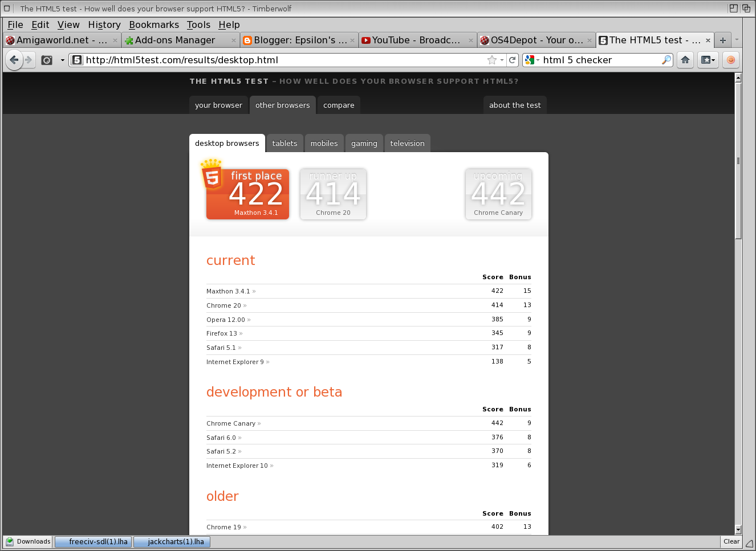Click the upcoming Chrome Canary badge
This screenshot has height=551, width=756.
click(x=498, y=194)
